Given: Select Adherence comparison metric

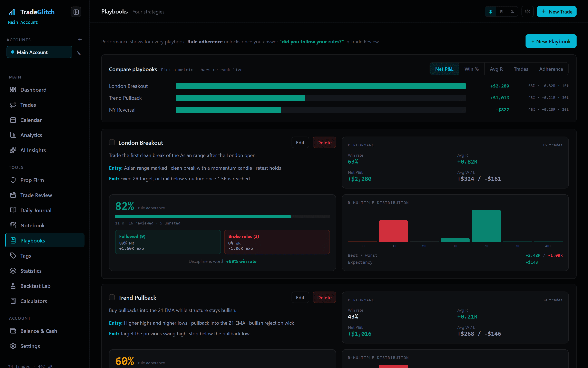Looking at the screenshot, I should point(551,69).
